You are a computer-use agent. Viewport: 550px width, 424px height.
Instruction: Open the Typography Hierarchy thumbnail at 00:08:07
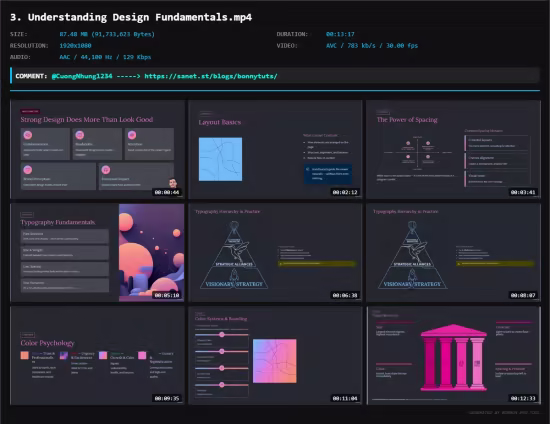(453, 253)
